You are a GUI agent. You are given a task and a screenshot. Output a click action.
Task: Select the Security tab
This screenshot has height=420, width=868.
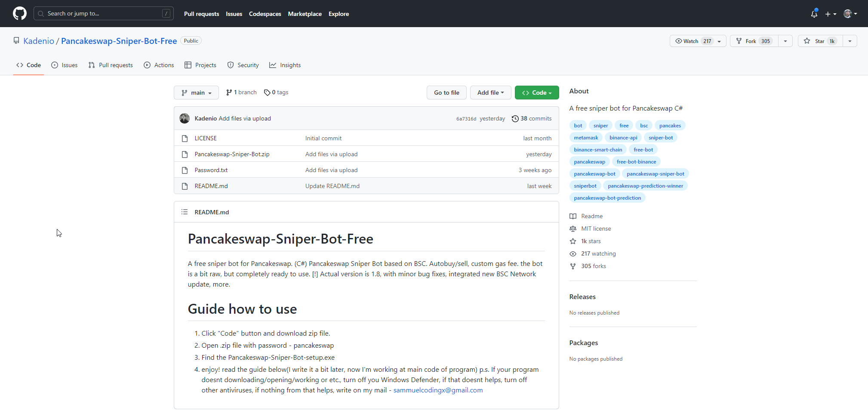(243, 65)
